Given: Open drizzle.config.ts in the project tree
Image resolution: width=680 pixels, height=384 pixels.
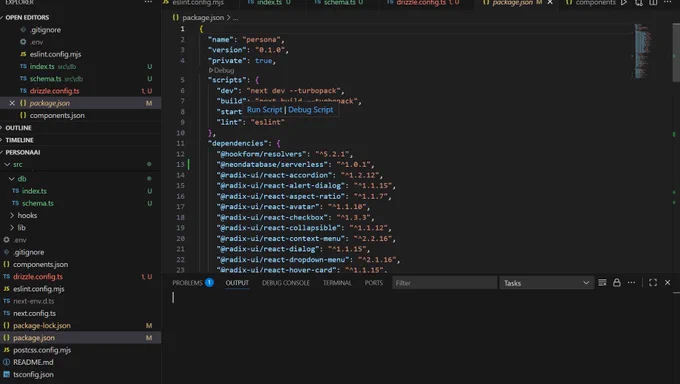Looking at the screenshot, I should (38, 276).
